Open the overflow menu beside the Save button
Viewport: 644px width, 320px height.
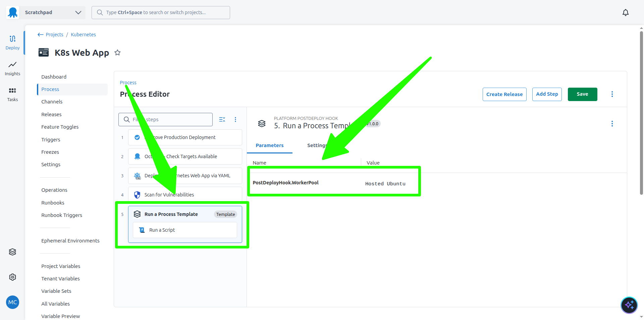612,94
